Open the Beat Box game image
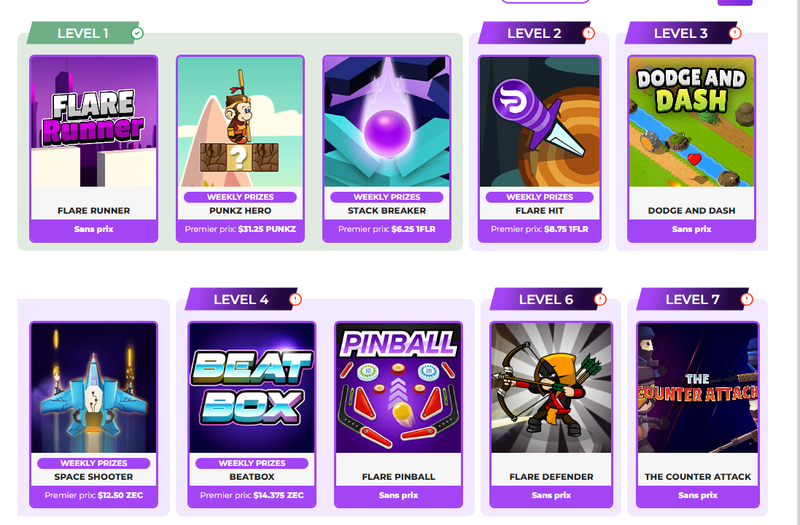 point(252,388)
